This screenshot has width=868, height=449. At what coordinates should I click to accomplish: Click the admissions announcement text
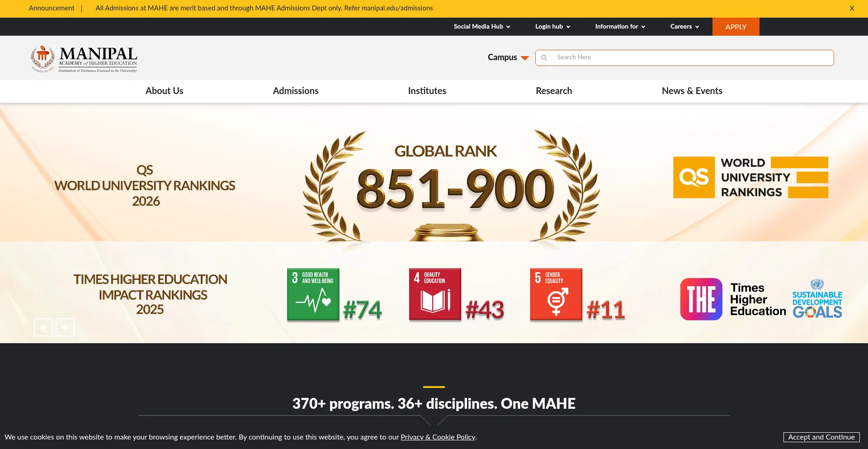(x=264, y=8)
